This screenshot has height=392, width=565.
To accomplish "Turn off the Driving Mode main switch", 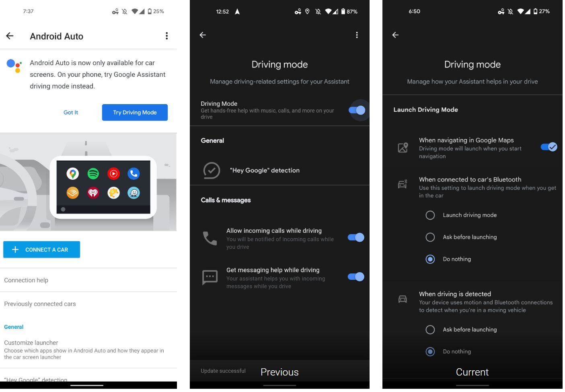I will 356,110.
